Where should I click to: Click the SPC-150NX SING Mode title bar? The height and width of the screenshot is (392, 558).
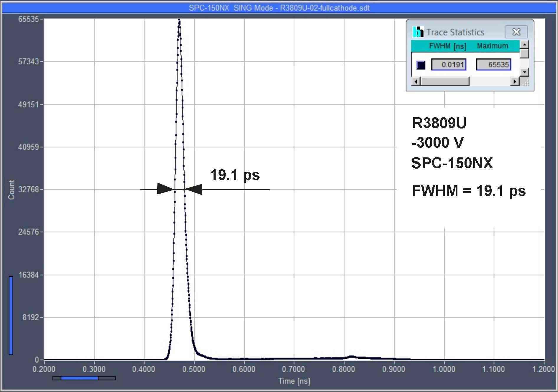pyautogui.click(x=279, y=8)
